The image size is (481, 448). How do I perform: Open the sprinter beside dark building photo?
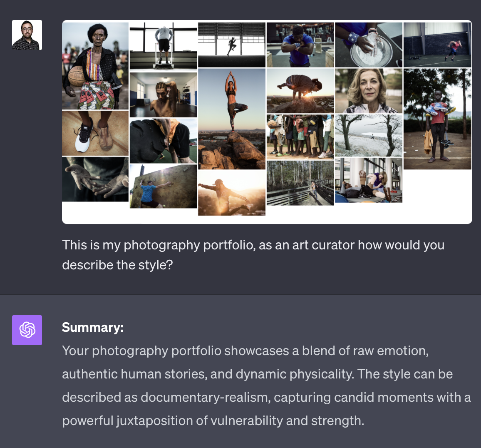437,45
